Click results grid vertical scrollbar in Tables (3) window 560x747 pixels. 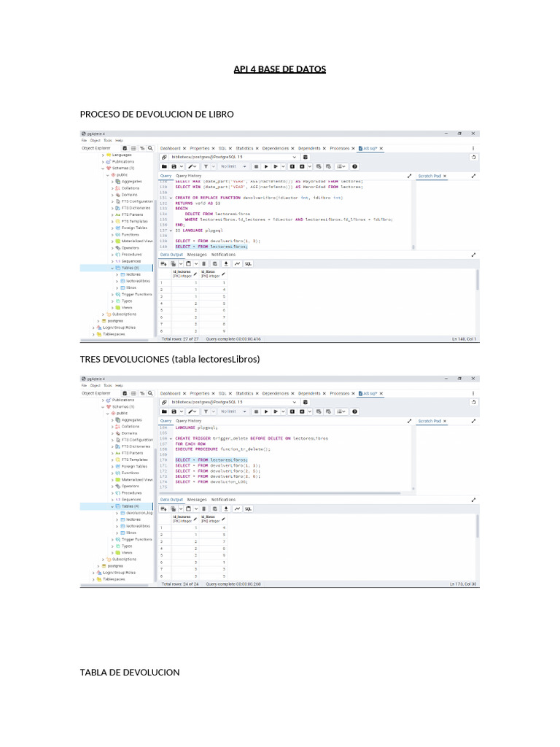click(477, 279)
